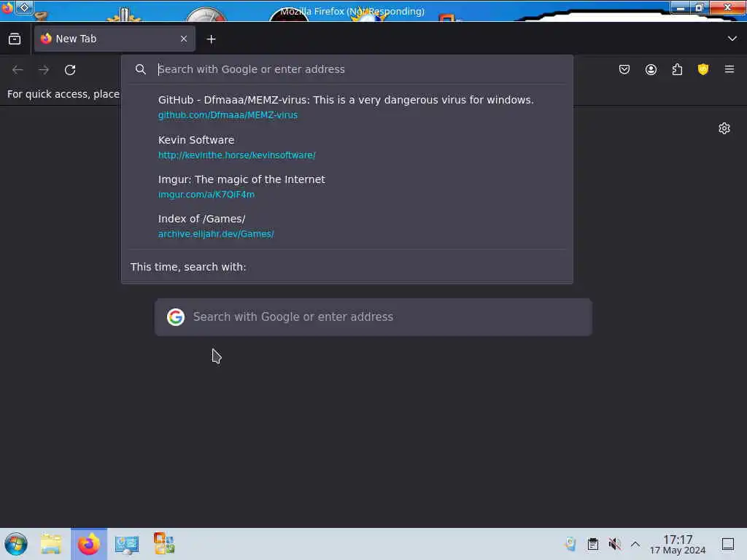Open the Save to Pocket icon
Image resolution: width=747 pixels, height=560 pixels.
(624, 69)
